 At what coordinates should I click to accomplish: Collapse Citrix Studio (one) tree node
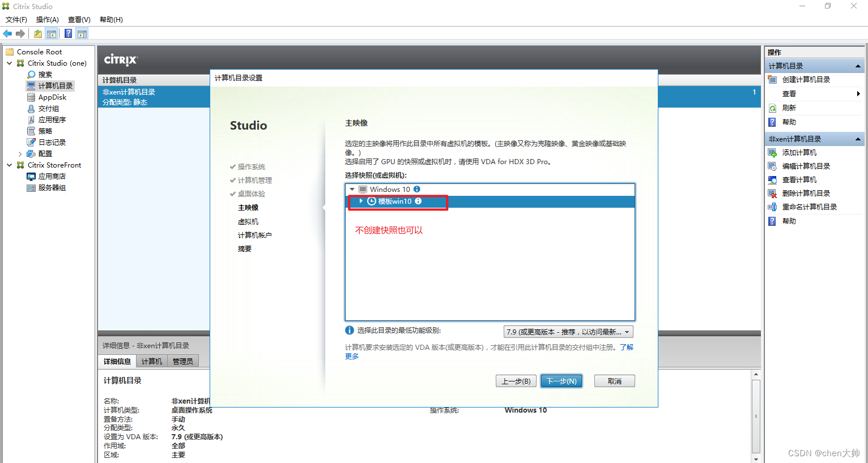[9, 63]
